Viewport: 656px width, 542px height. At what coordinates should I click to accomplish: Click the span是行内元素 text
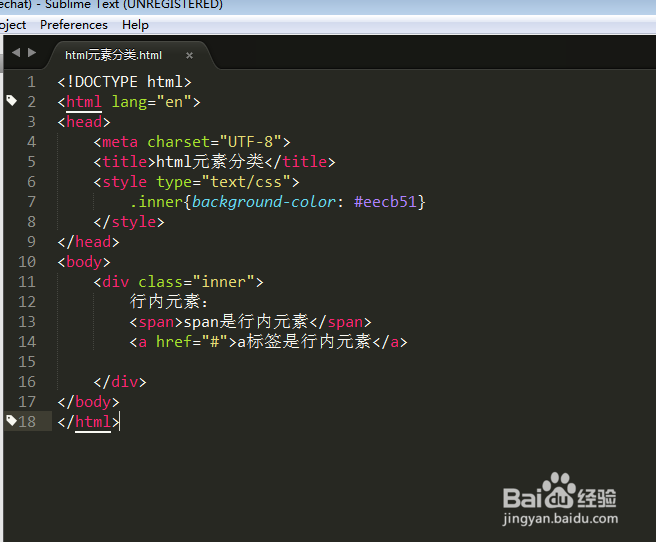[246, 322]
